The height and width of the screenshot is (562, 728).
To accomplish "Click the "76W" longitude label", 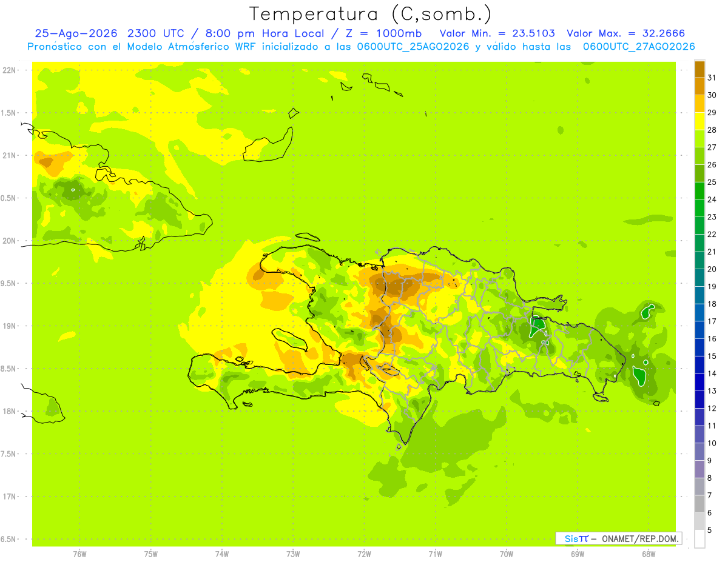I will [x=79, y=554].
